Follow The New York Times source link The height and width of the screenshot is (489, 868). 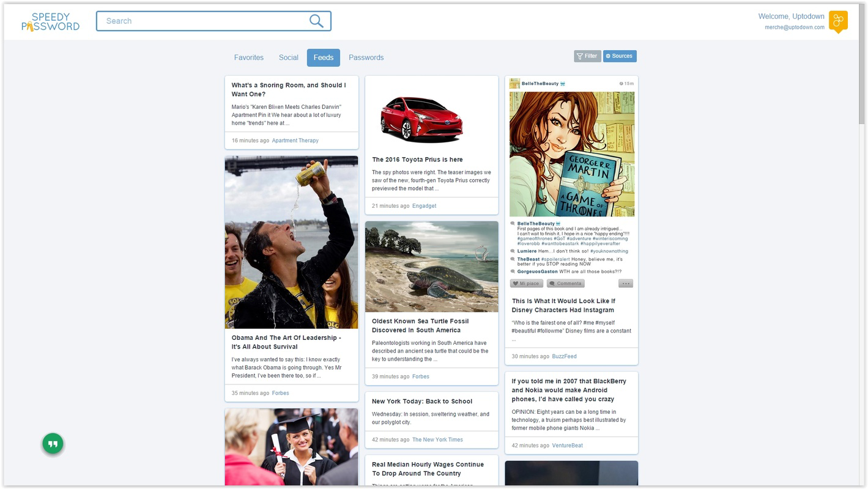tap(437, 439)
